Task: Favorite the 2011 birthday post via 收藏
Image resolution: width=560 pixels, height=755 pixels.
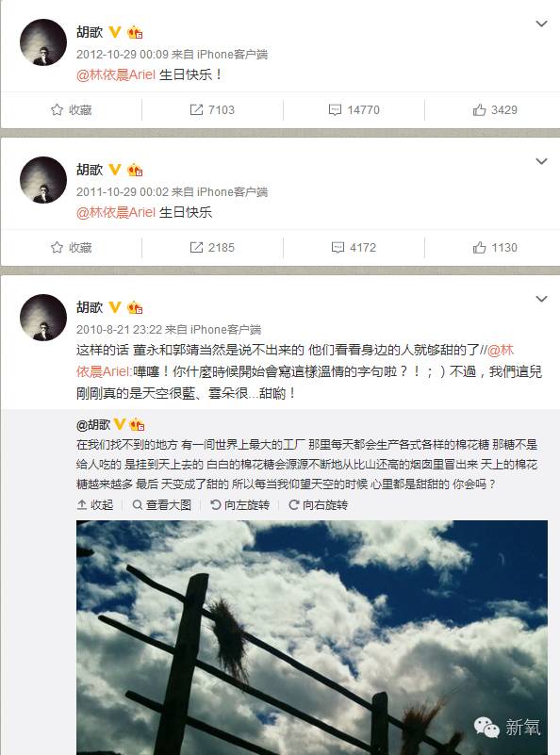Action: [72, 248]
